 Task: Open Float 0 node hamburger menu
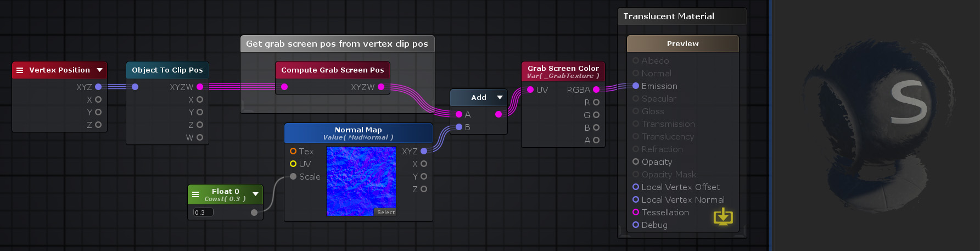195,194
